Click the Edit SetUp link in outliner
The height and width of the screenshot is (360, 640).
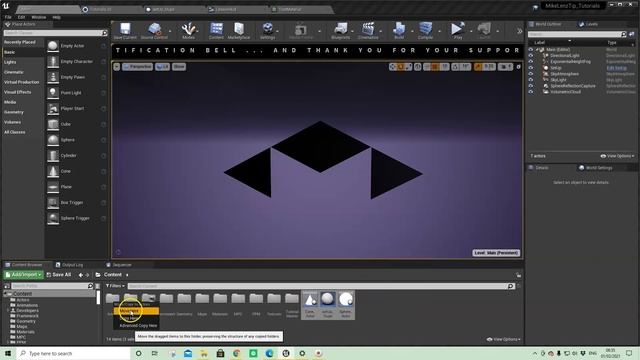616,68
